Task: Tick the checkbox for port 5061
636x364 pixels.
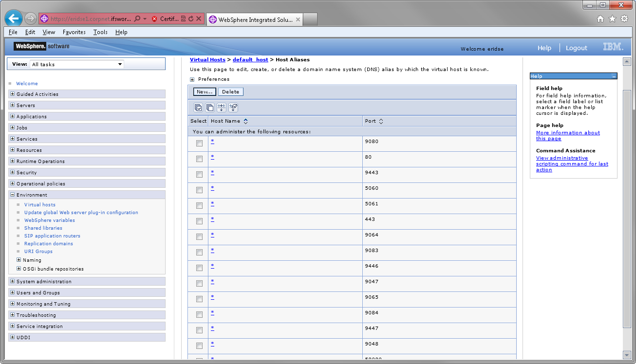Action: (199, 205)
